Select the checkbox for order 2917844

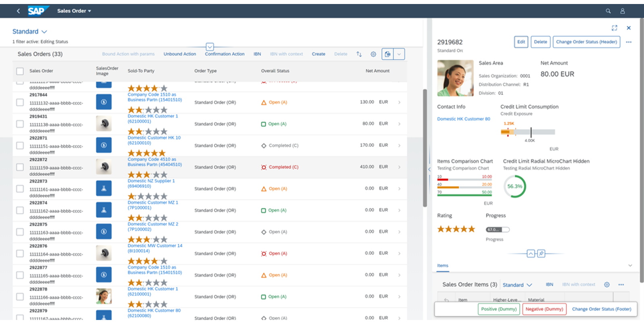click(20, 102)
